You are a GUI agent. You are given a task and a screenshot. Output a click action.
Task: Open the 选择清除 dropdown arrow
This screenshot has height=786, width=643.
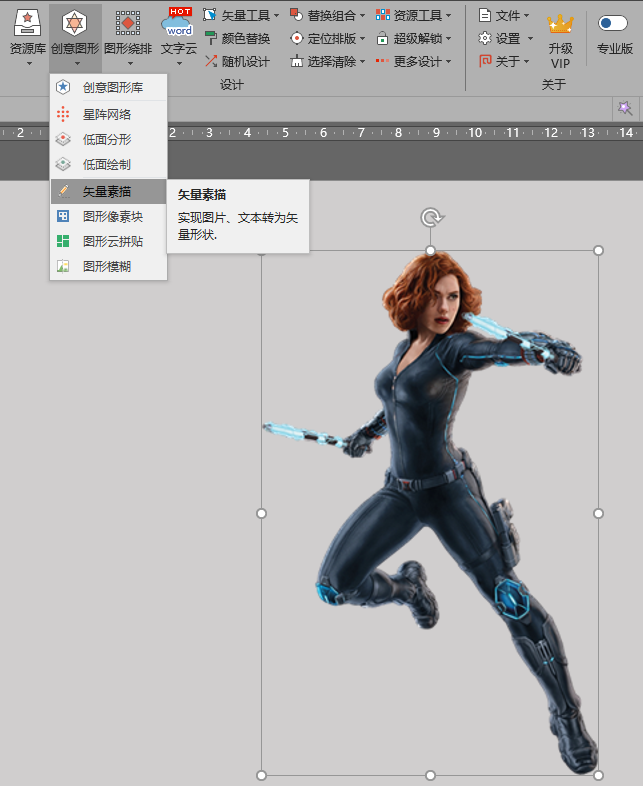pos(362,62)
